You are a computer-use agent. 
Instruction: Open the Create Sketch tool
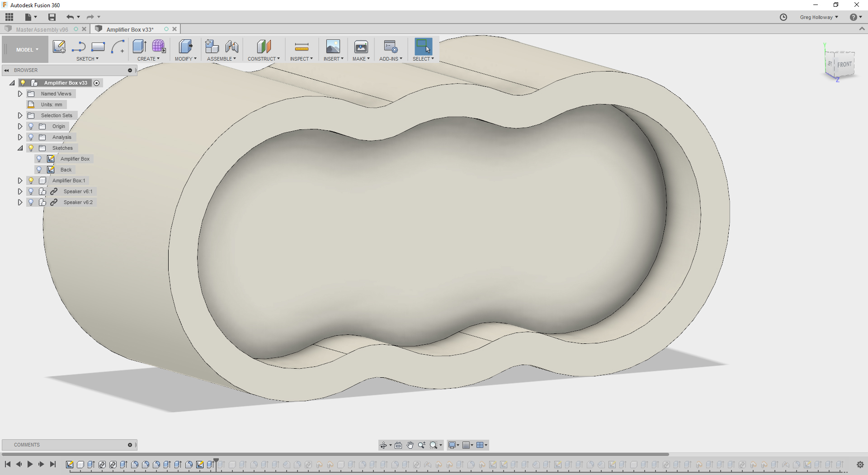59,47
